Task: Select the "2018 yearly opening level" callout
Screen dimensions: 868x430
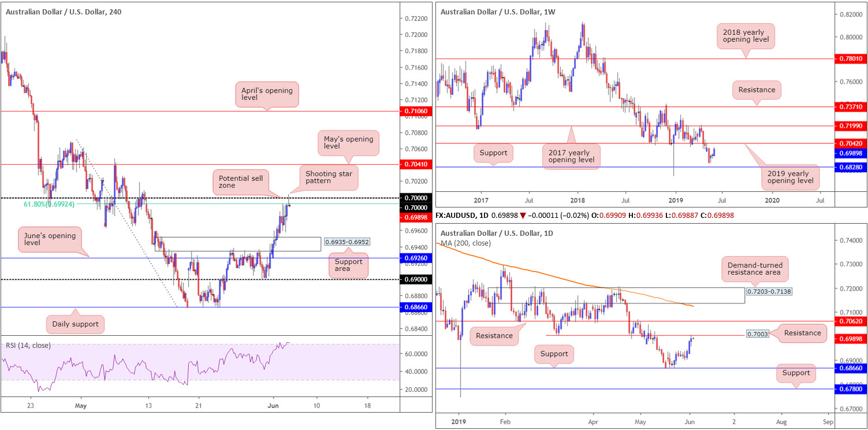Action: point(745,38)
